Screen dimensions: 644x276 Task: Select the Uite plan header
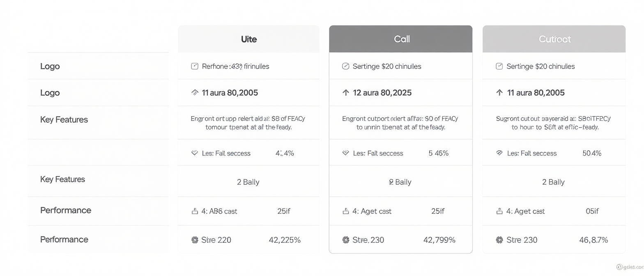pos(248,39)
